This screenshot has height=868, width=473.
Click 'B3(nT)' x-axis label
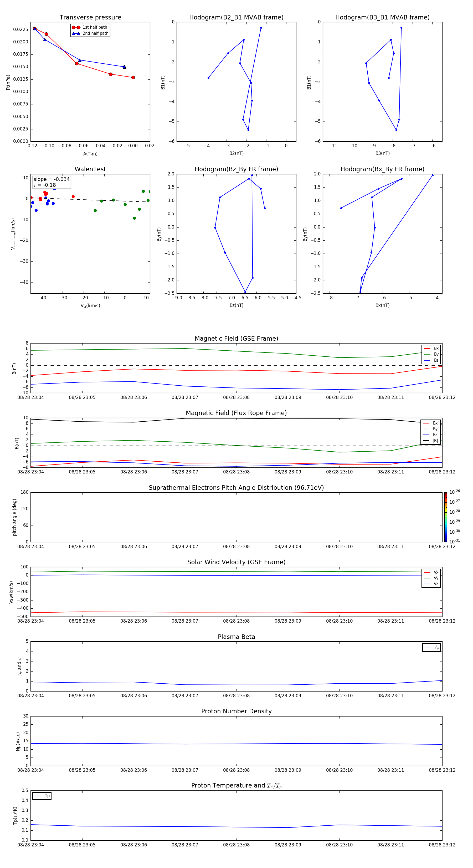tap(382, 153)
